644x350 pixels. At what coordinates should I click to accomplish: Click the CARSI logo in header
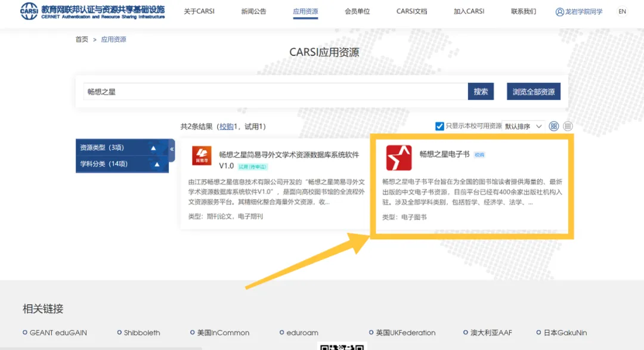click(92, 11)
